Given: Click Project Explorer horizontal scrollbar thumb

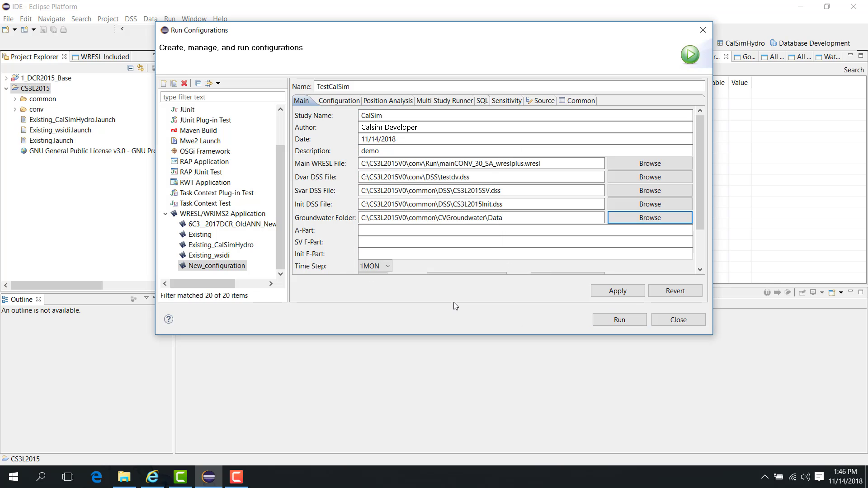Looking at the screenshot, I should pyautogui.click(x=57, y=285).
